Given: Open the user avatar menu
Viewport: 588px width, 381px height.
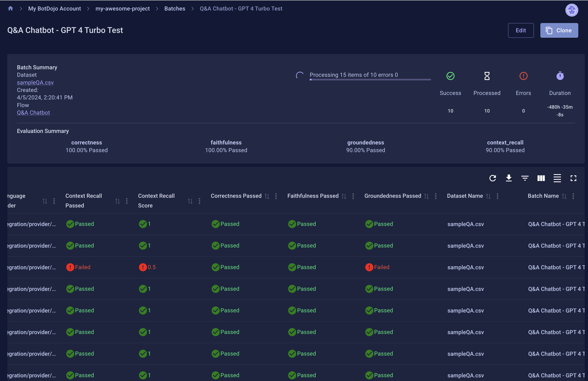Looking at the screenshot, I should [571, 10].
